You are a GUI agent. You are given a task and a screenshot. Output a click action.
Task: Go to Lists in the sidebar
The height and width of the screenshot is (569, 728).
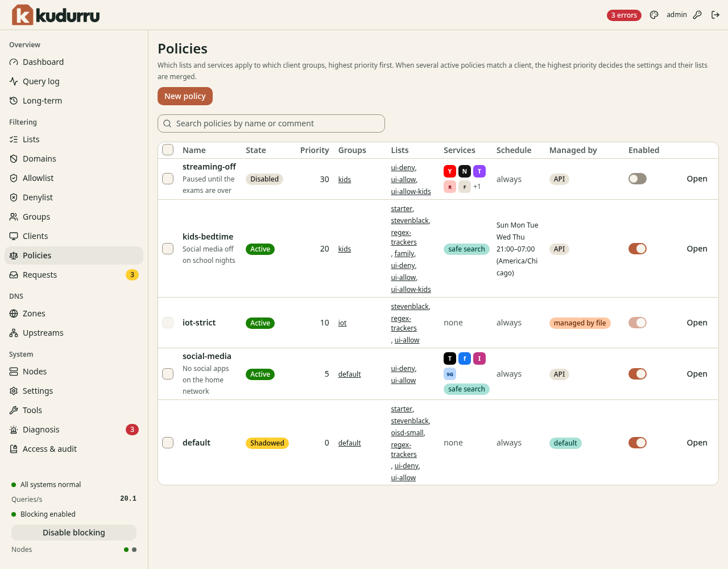click(x=74, y=139)
